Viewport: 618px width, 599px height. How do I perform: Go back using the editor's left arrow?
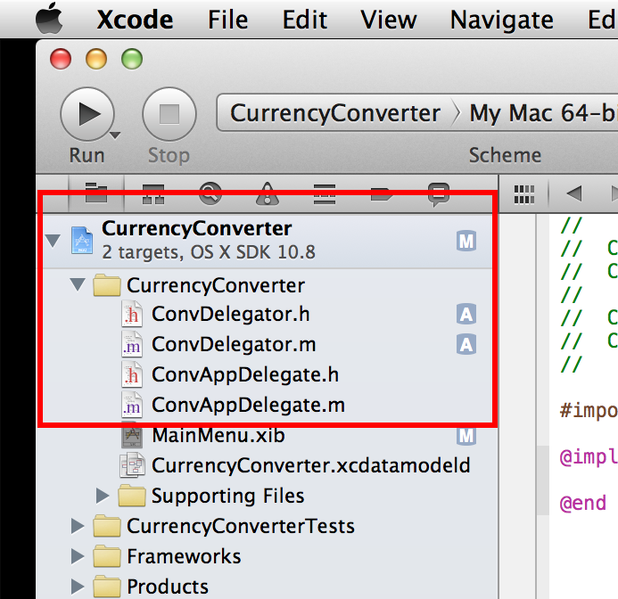tap(573, 193)
